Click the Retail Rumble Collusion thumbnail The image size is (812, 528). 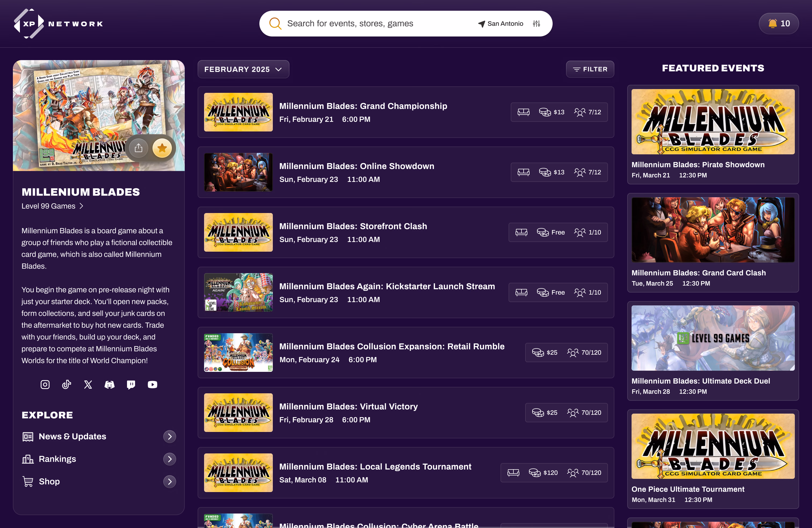[x=238, y=353]
